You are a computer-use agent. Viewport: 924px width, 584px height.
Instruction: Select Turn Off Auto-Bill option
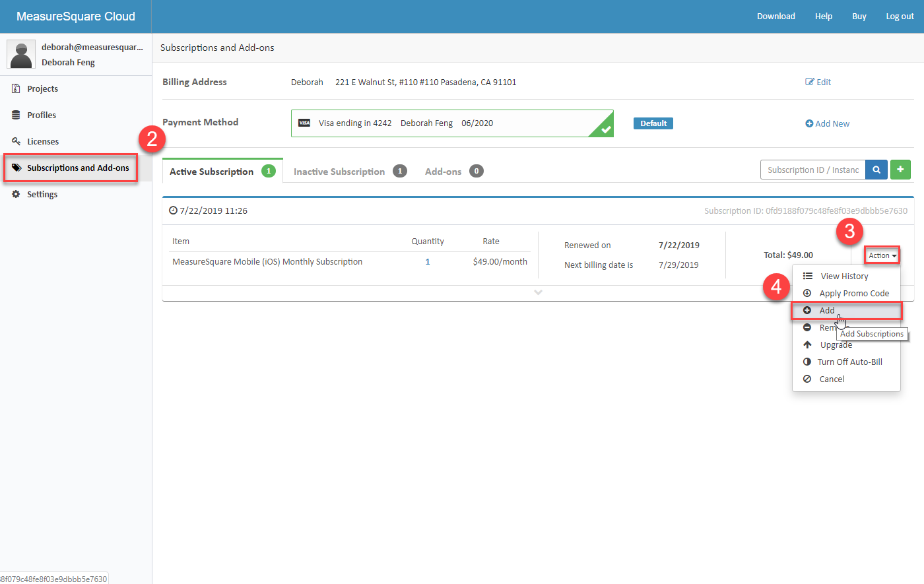(x=846, y=362)
